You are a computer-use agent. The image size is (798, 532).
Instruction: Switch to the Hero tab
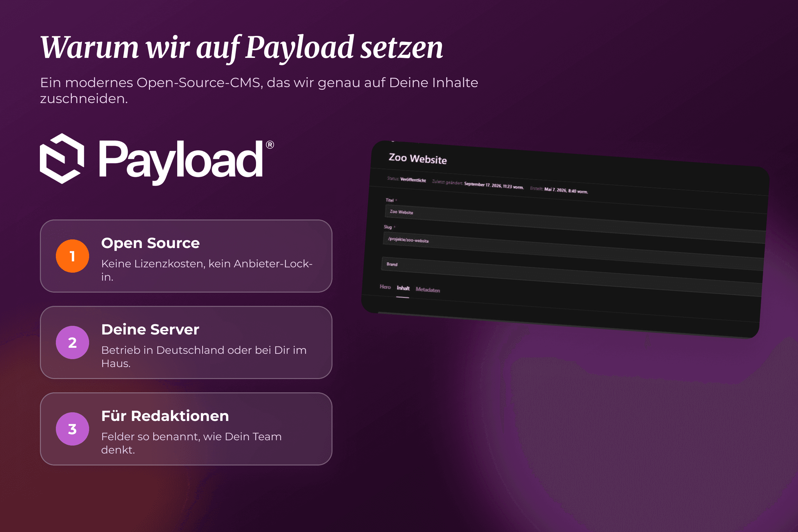coord(385,287)
